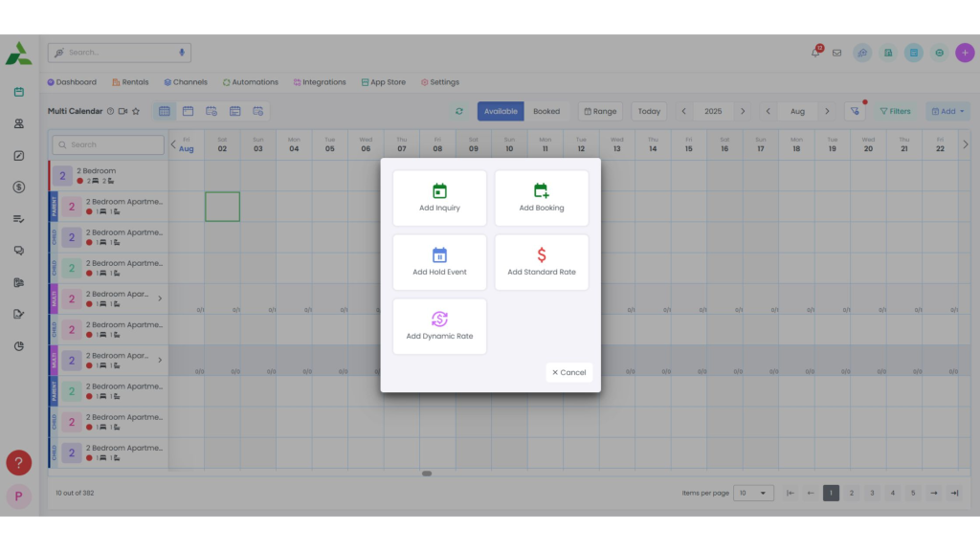This screenshot has height=551, width=980.
Task: Visit the App Store menu item
Action: click(x=383, y=82)
